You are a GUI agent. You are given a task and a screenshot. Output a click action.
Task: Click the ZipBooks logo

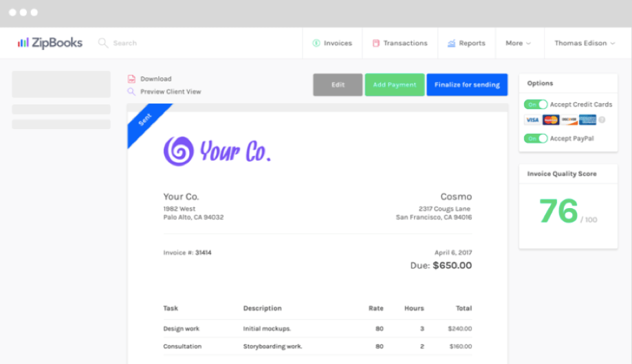pos(50,43)
